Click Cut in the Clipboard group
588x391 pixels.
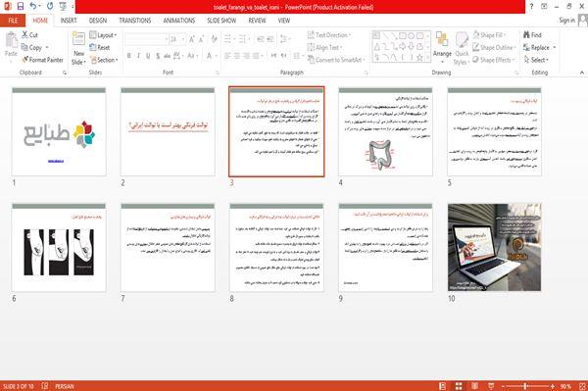tap(29, 35)
